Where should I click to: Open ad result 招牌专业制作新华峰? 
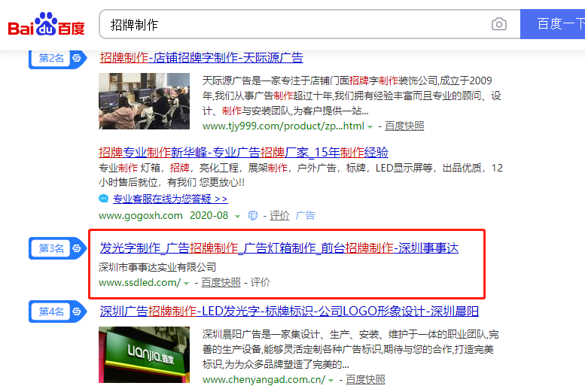click(243, 152)
